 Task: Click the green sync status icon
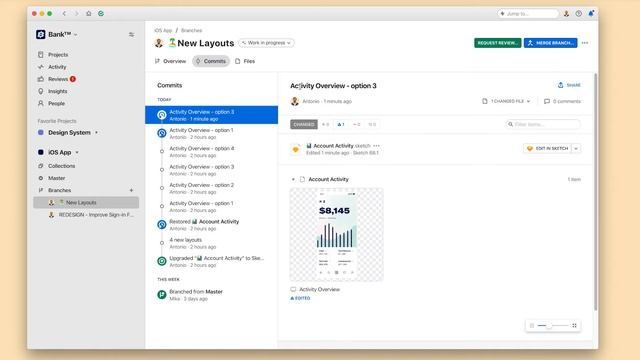tap(101, 13)
